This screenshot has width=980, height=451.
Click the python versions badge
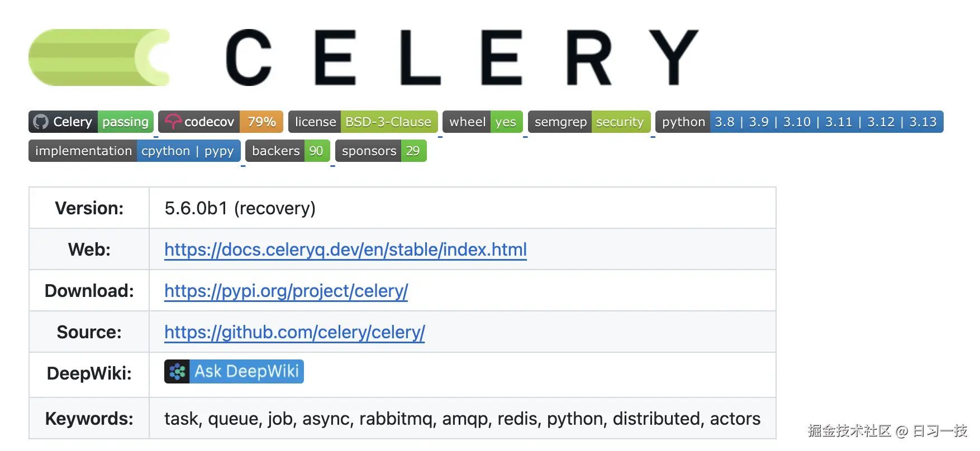pos(800,122)
